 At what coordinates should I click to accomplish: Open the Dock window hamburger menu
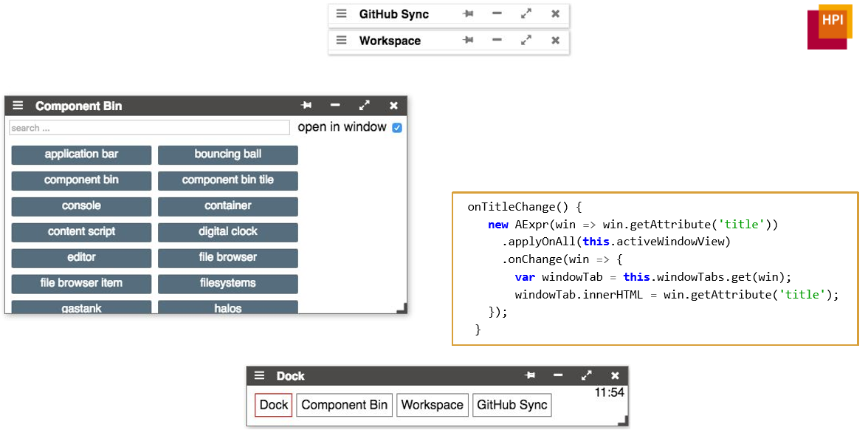[x=259, y=375]
